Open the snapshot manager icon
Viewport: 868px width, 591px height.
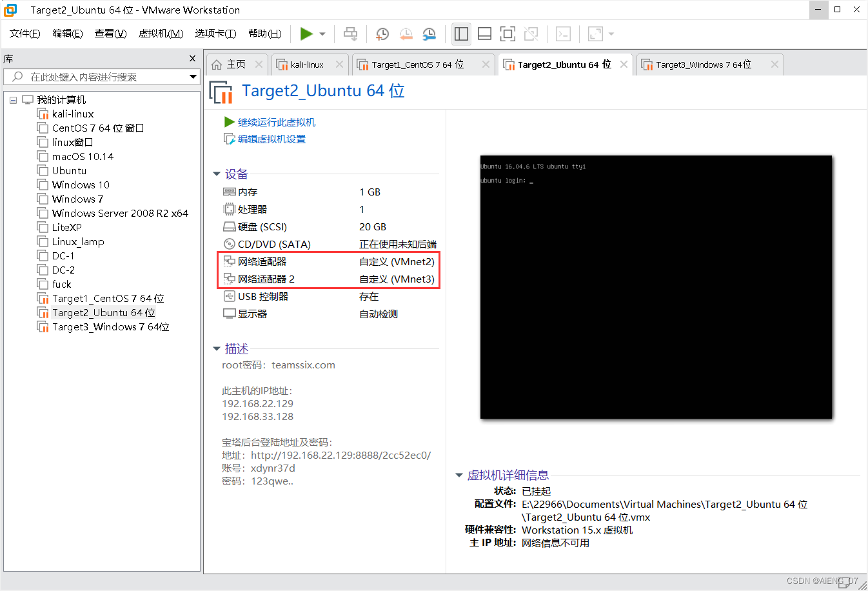pos(429,34)
